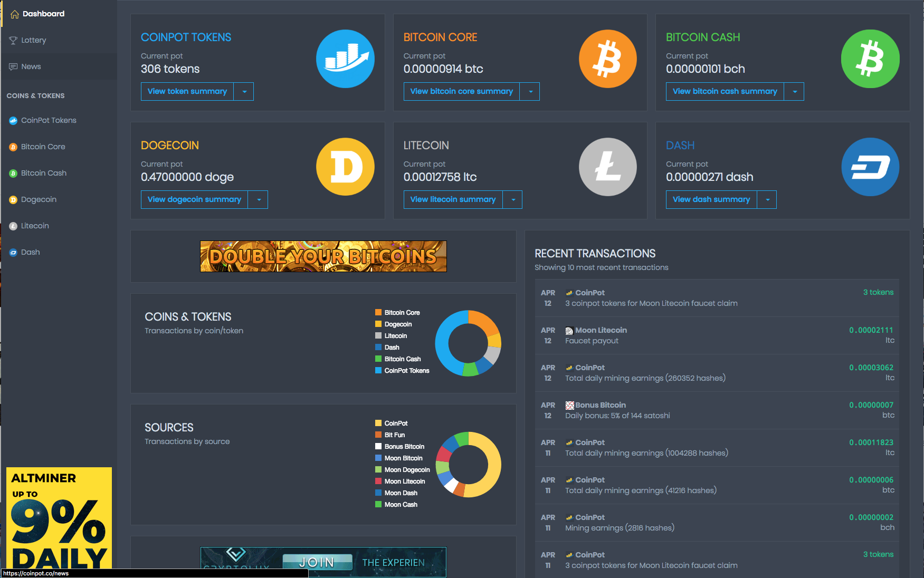Screen dimensions: 924x578
Task: Click the News icon in sidebar
Action: pyautogui.click(x=13, y=66)
